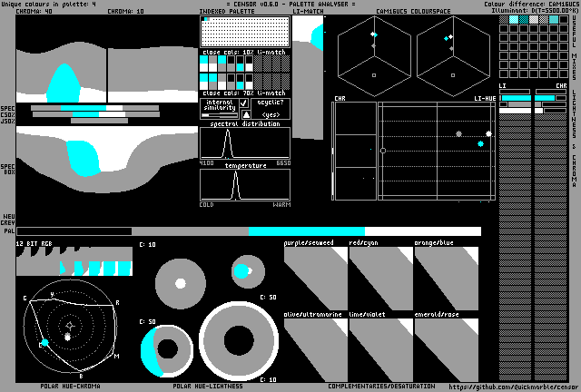This screenshot has height=392, width=581.
Task: Toggle the acyclic <yes> indicator
Action: tap(271, 114)
